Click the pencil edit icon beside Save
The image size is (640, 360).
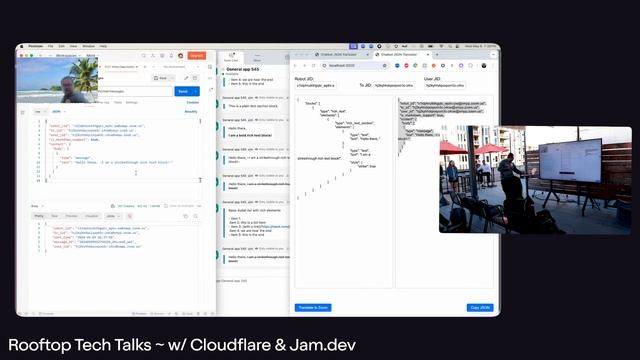coord(186,78)
